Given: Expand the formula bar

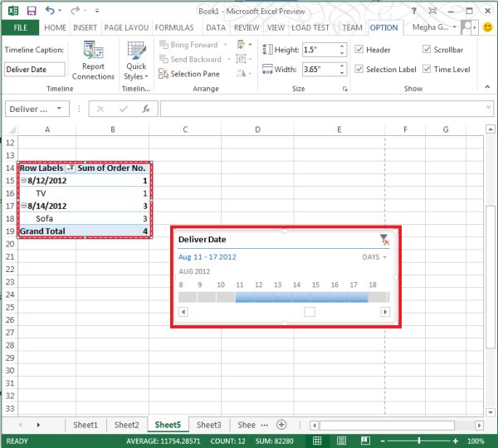Looking at the screenshot, I should (x=489, y=107).
